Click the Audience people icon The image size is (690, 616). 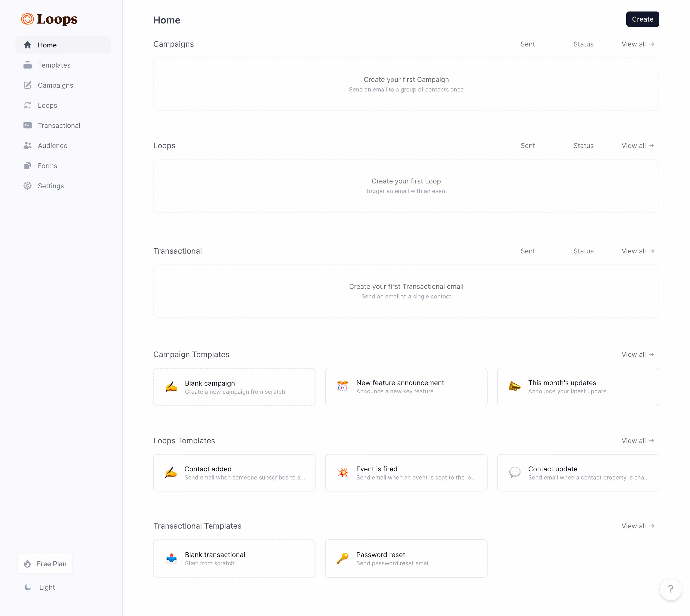tap(27, 146)
